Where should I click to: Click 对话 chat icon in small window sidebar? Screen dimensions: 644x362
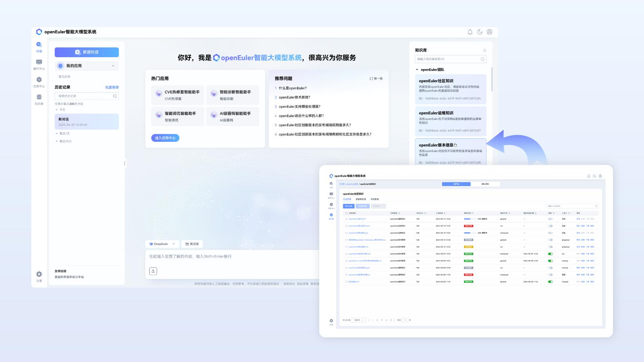[331, 184]
